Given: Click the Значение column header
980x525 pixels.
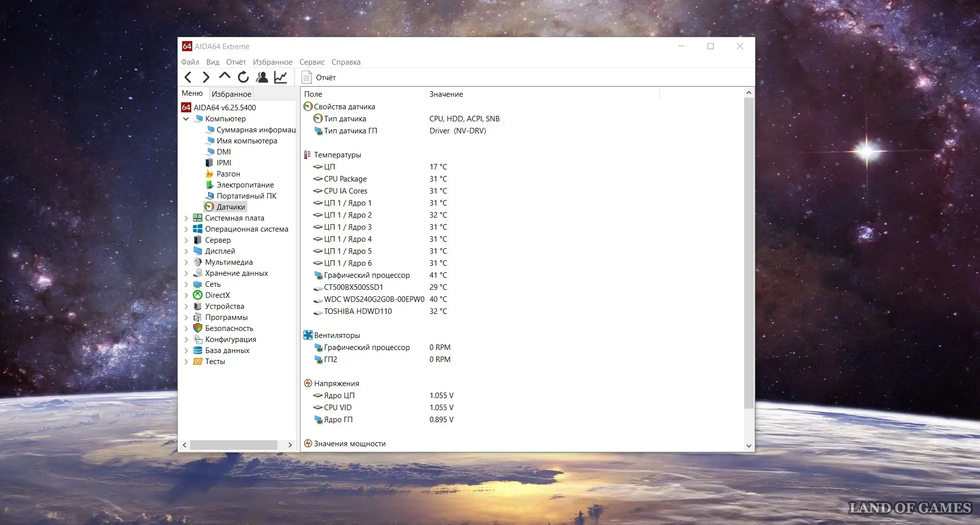Looking at the screenshot, I should (x=446, y=94).
